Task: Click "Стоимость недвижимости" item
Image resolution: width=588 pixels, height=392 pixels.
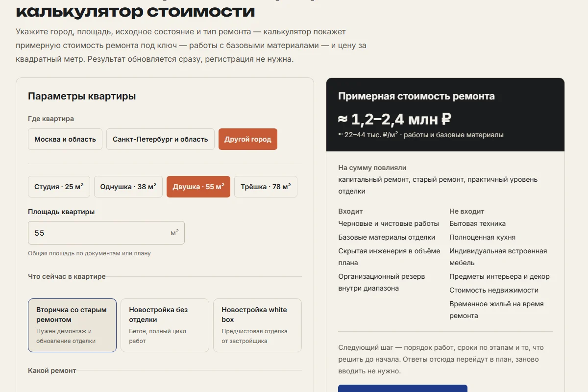Action: (x=494, y=290)
